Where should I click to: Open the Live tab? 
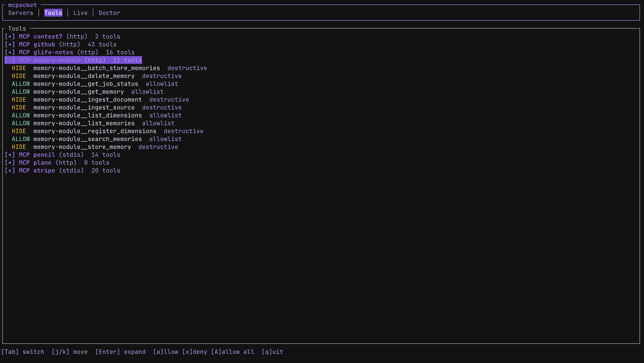80,13
